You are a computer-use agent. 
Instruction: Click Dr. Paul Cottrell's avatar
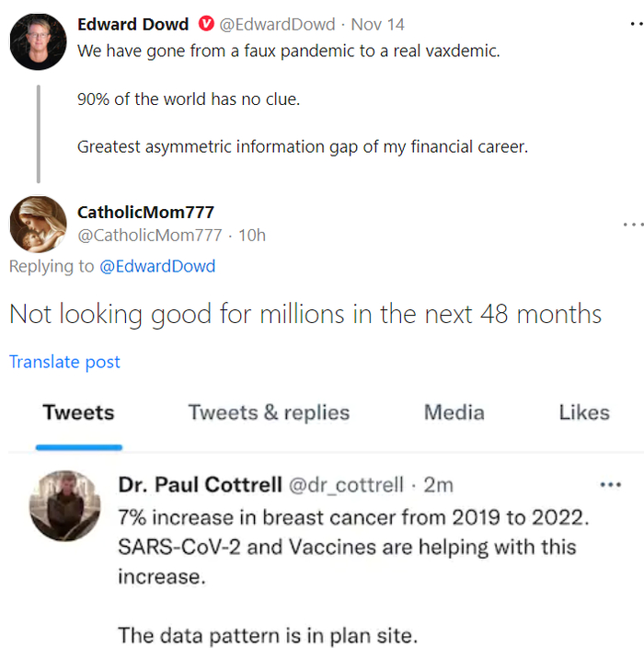click(x=65, y=505)
